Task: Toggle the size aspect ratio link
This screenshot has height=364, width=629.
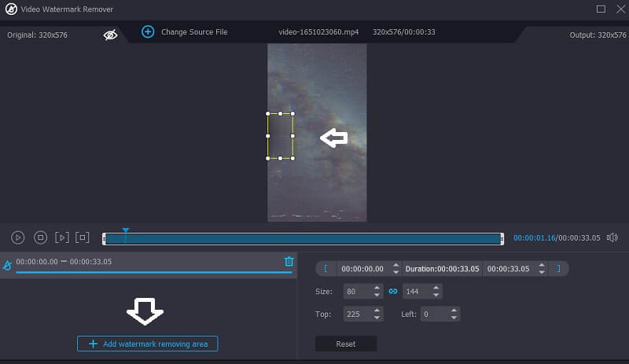Action: point(393,291)
